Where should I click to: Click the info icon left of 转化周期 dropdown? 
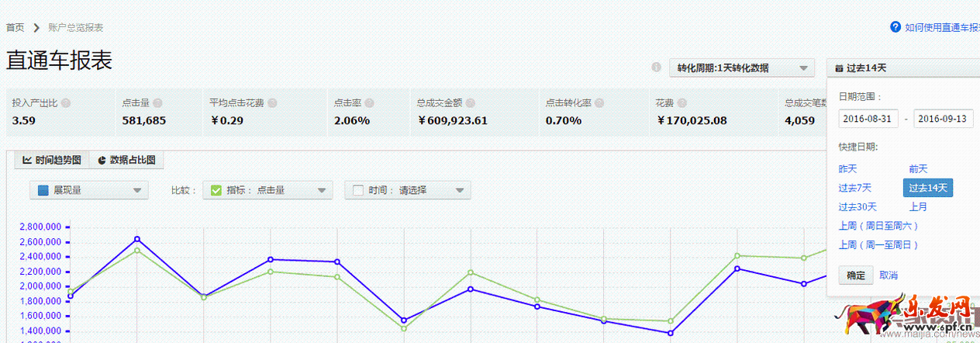click(656, 68)
